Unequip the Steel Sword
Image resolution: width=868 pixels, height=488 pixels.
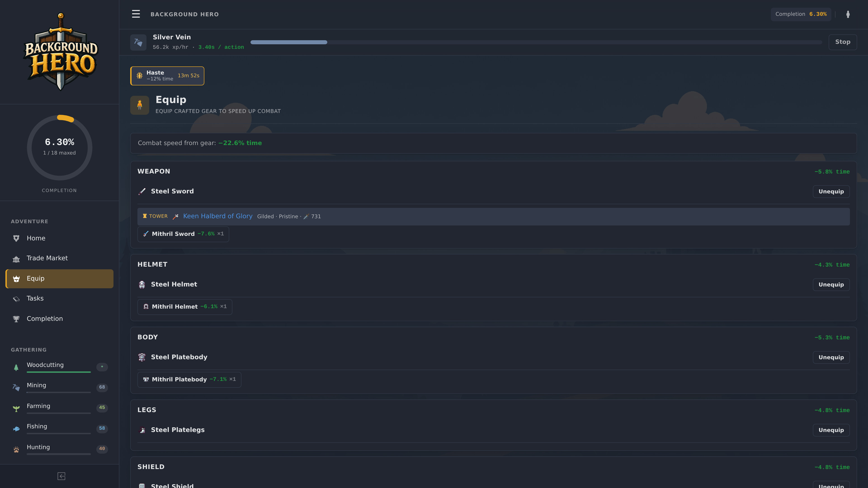pos(831,191)
